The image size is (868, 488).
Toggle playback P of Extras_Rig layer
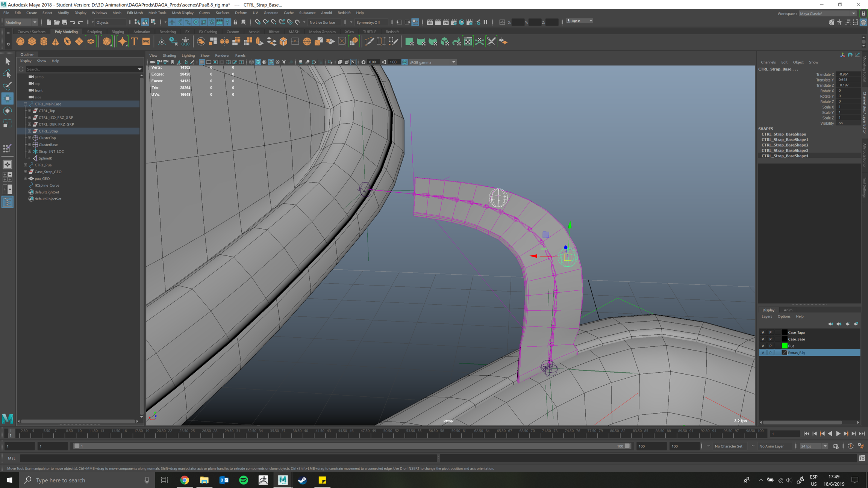pos(770,352)
